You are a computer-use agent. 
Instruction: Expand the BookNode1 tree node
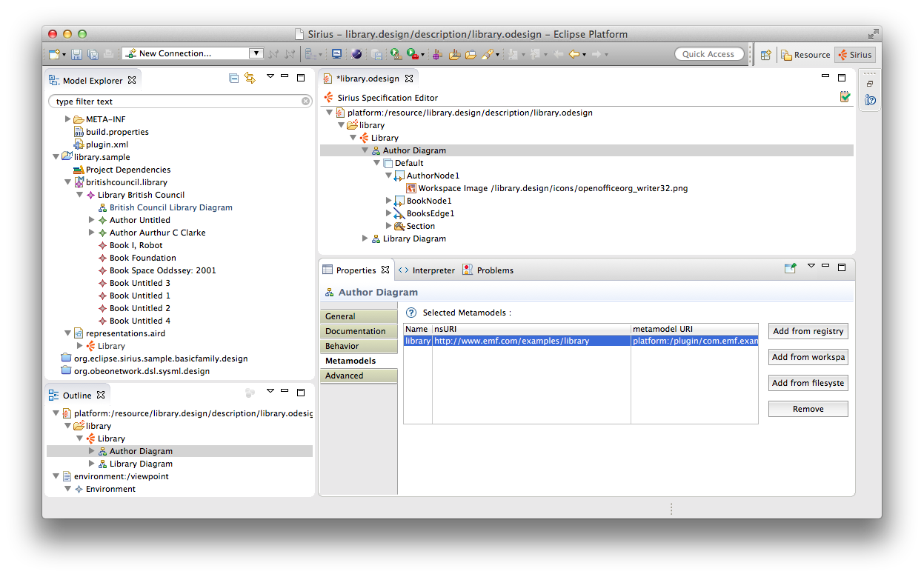388,201
